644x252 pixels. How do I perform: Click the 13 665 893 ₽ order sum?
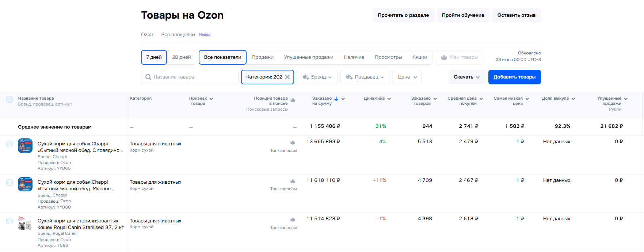[323, 142]
